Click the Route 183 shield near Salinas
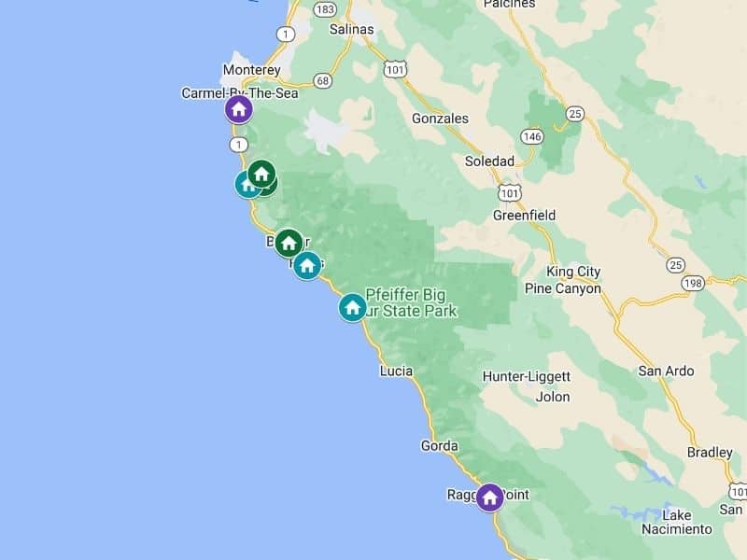747x560 pixels. tap(325, 9)
